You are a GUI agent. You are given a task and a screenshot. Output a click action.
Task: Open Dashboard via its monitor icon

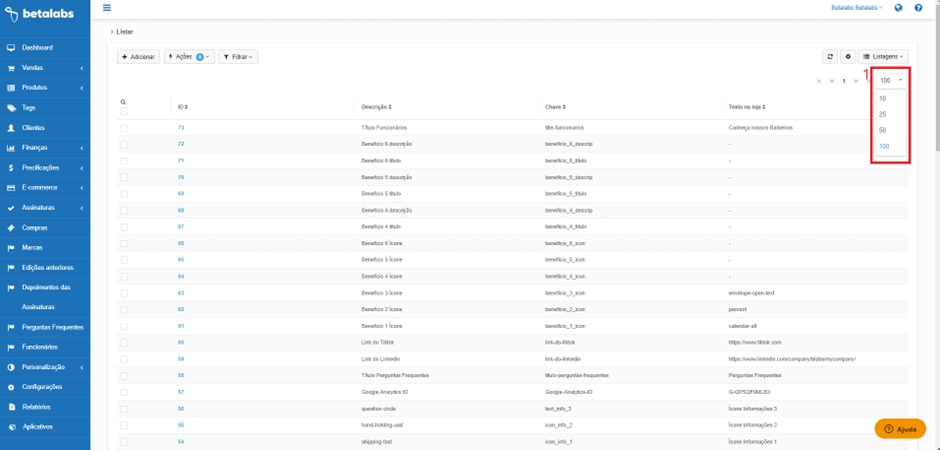[x=11, y=47]
